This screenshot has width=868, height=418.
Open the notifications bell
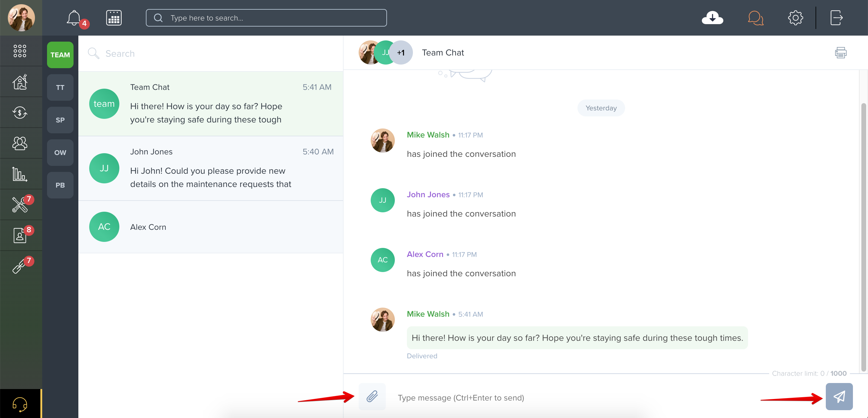coord(74,18)
